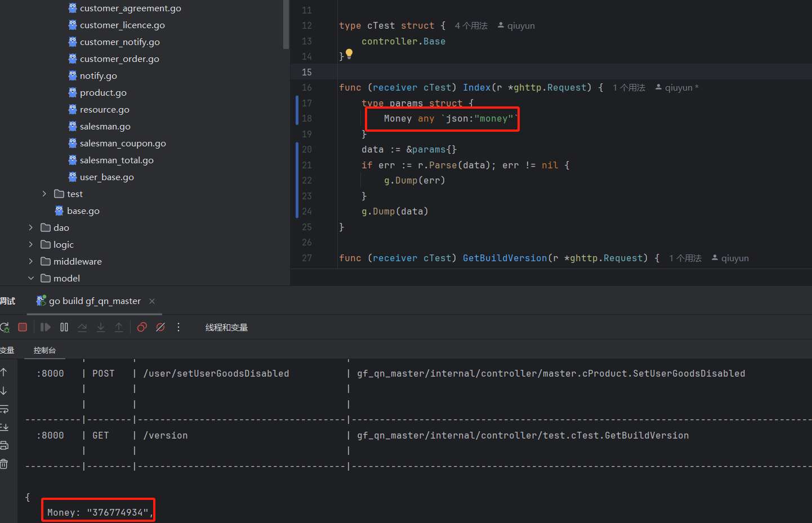This screenshot has width=812, height=523.
Task: Open customer_order.go file
Action: (119, 59)
